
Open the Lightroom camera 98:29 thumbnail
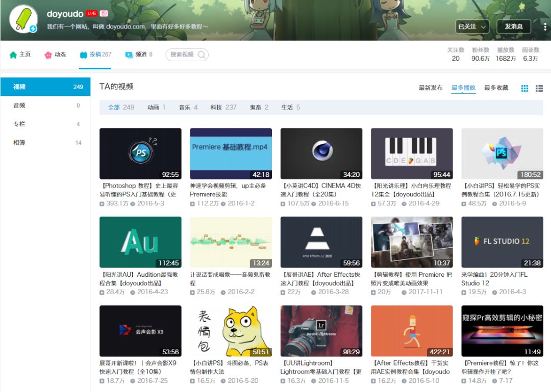[321, 331]
